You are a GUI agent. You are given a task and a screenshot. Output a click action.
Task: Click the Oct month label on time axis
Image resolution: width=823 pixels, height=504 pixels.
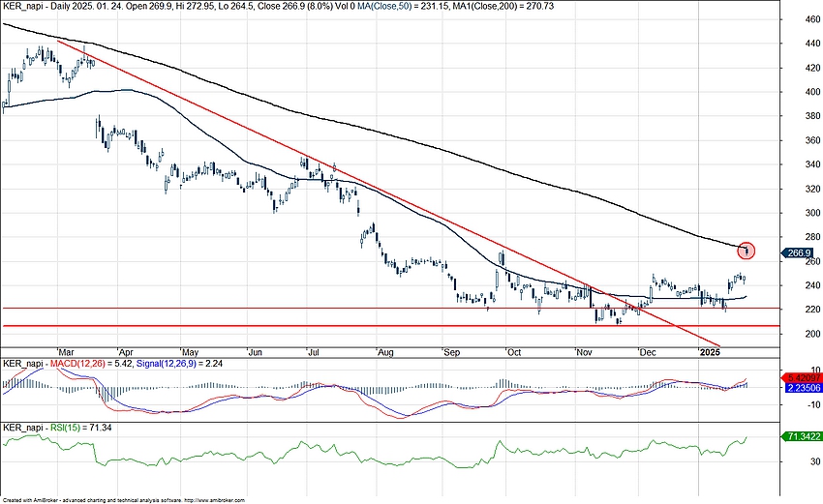point(513,352)
